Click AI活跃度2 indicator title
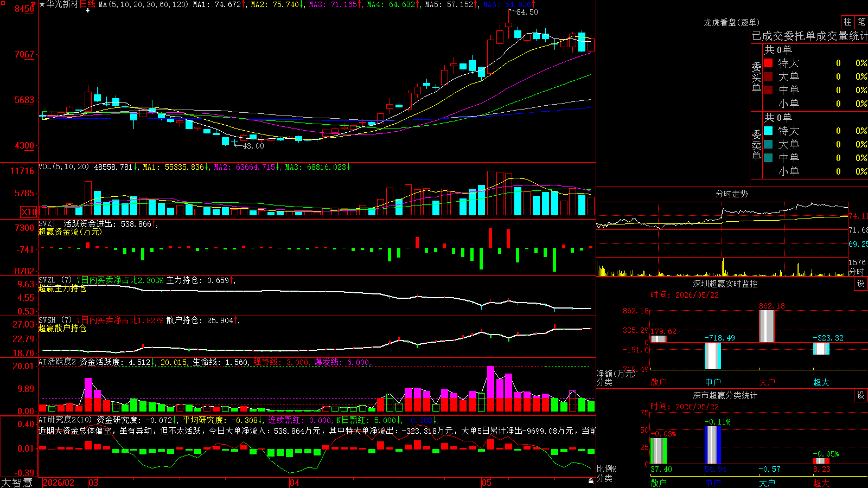Viewport: 868px width, 488px height. (x=58, y=362)
